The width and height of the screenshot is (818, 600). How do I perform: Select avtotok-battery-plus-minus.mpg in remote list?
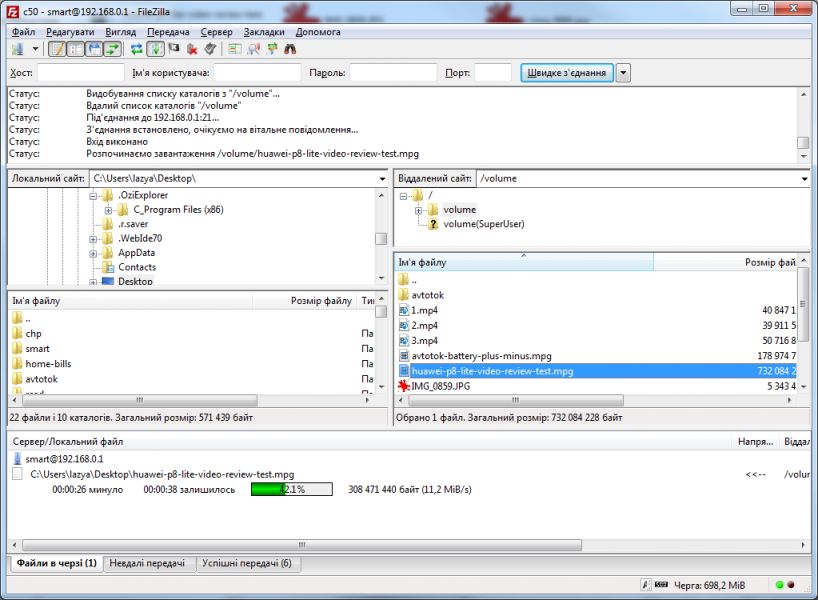pyautogui.click(x=481, y=356)
